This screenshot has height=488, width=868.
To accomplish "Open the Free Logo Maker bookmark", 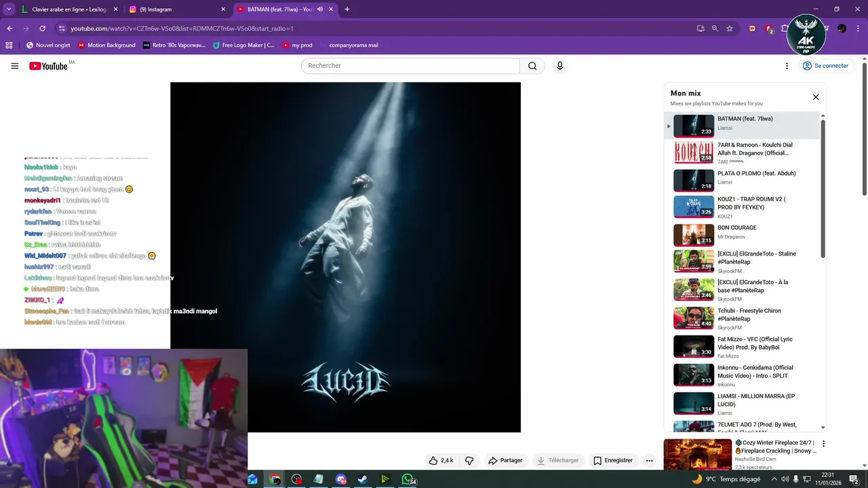I will 243,45.
